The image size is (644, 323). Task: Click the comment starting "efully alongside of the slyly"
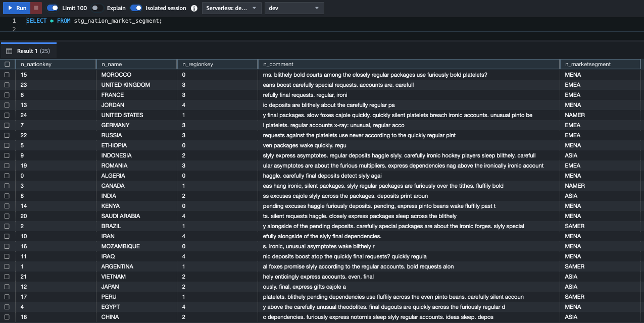pyautogui.click(x=409, y=236)
